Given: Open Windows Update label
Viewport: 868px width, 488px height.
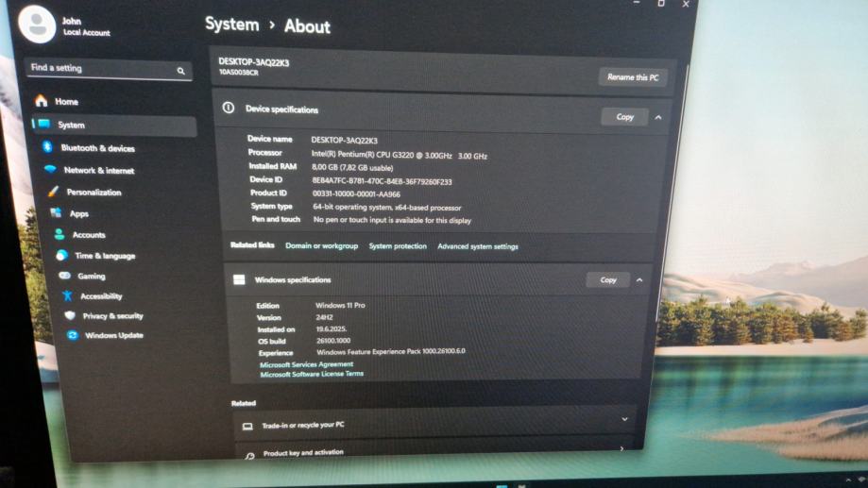Looking at the screenshot, I should (x=114, y=335).
